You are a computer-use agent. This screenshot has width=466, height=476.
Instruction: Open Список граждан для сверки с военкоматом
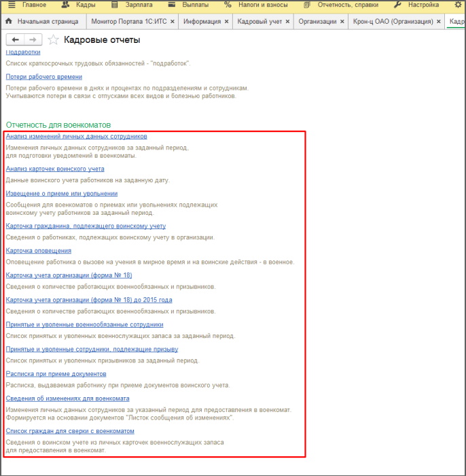tap(70, 431)
